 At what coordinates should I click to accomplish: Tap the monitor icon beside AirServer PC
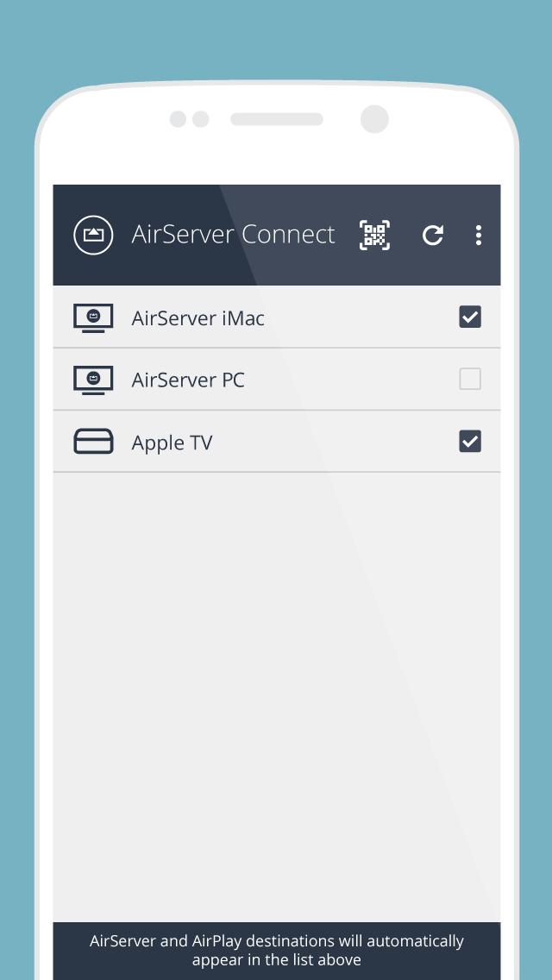click(93, 380)
